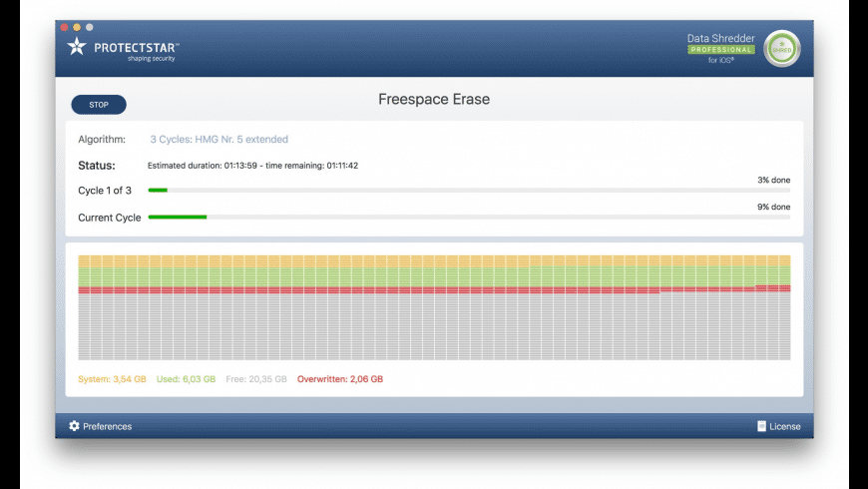Open Preferences from the bottom bar
This screenshot has width=868, height=489.
(100, 426)
